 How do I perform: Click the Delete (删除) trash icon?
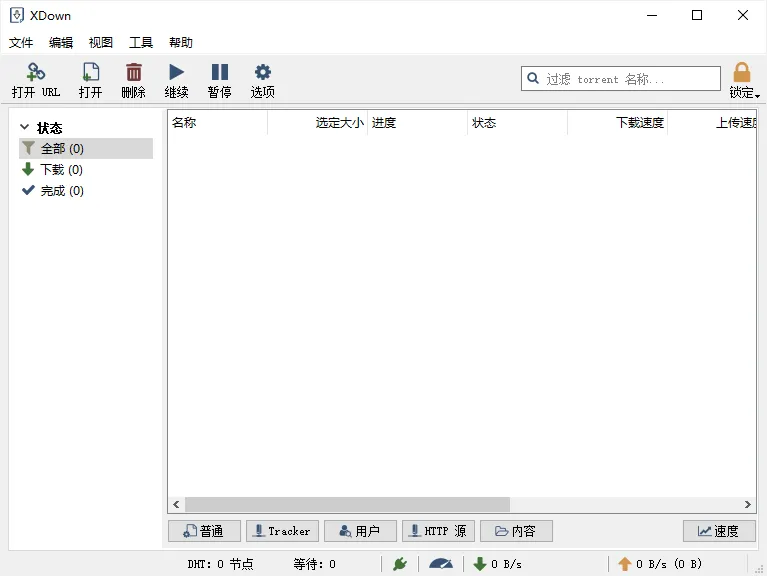point(134,72)
